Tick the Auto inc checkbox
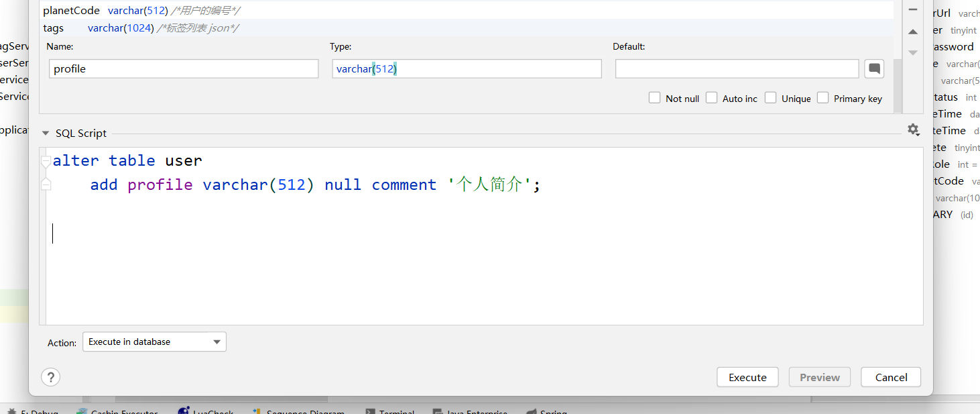980x414 pixels. [712, 98]
